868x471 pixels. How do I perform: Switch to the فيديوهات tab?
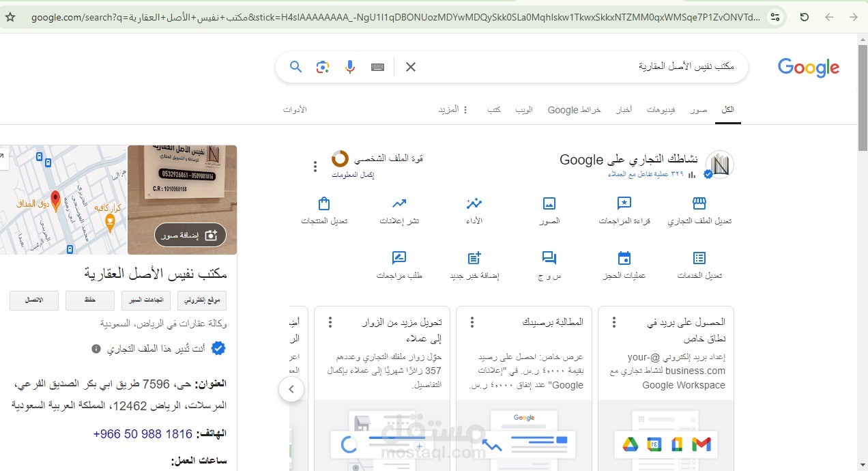[x=661, y=110]
